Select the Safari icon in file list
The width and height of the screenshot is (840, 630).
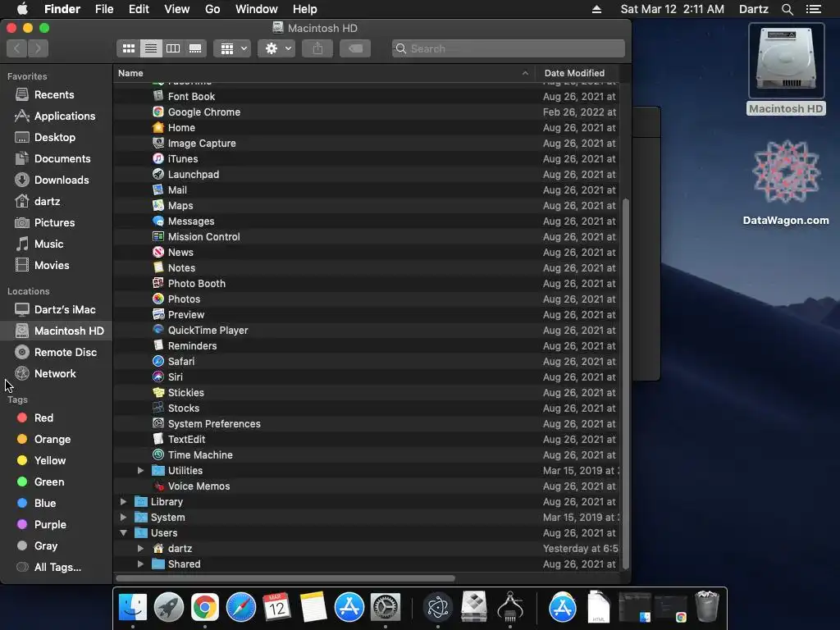[158, 361]
